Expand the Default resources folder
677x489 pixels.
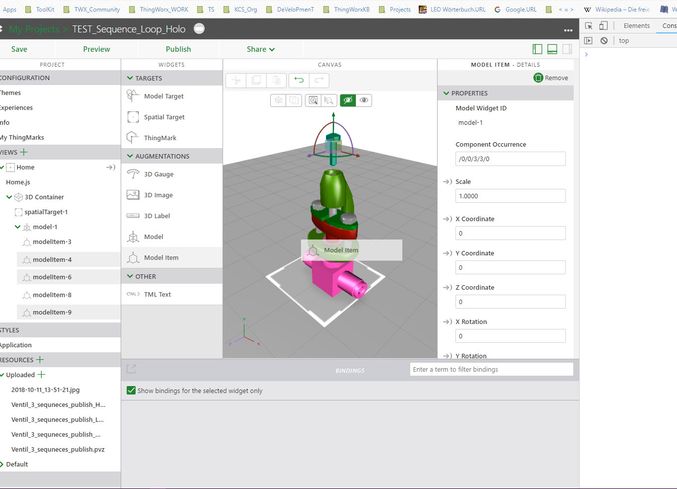(2, 464)
